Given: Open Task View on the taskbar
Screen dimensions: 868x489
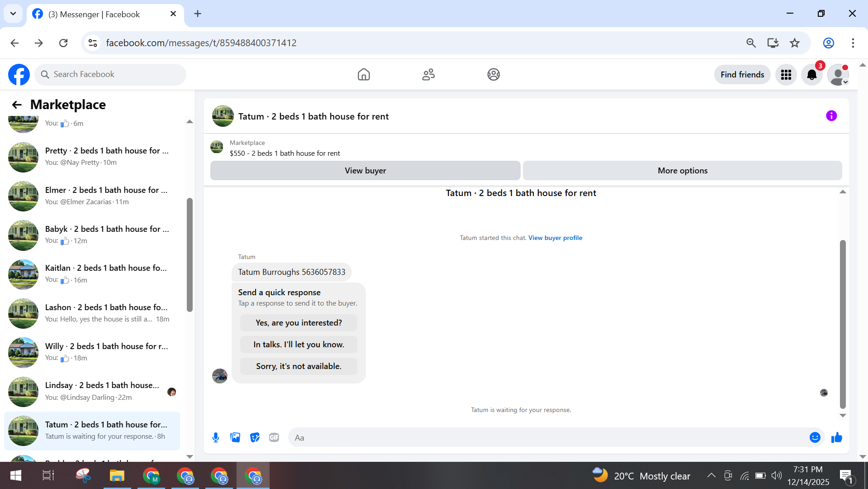Looking at the screenshot, I should [x=48, y=476].
